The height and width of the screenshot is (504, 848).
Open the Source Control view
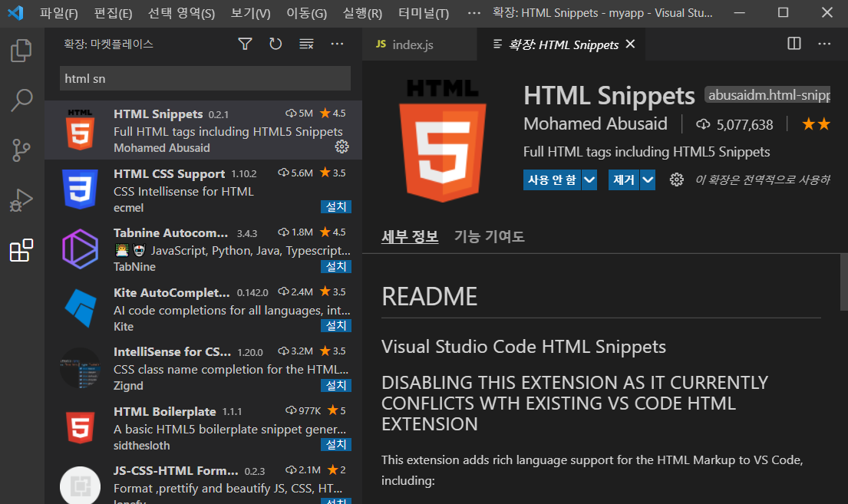tap(21, 150)
